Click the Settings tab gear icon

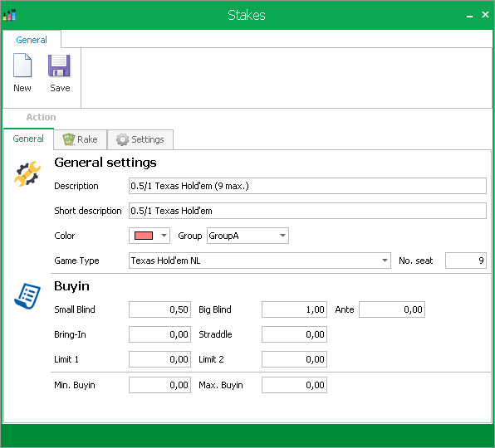(122, 139)
